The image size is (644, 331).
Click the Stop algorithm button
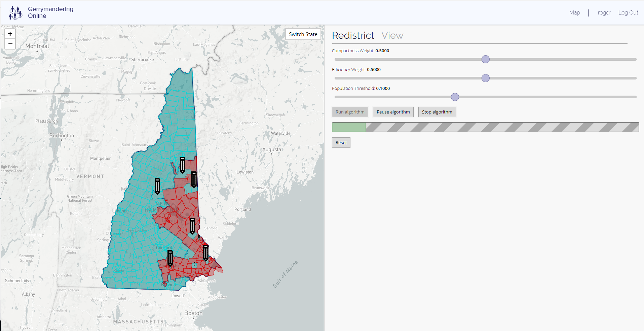coord(437,112)
